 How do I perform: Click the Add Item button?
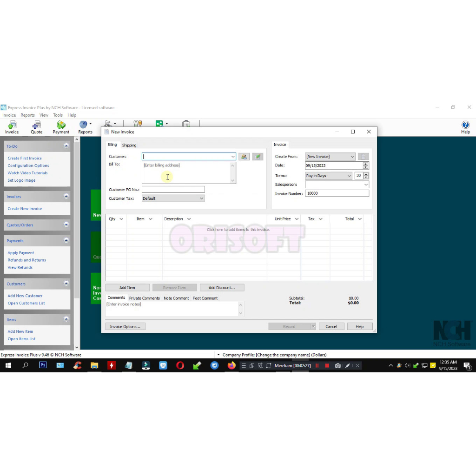pos(127,287)
